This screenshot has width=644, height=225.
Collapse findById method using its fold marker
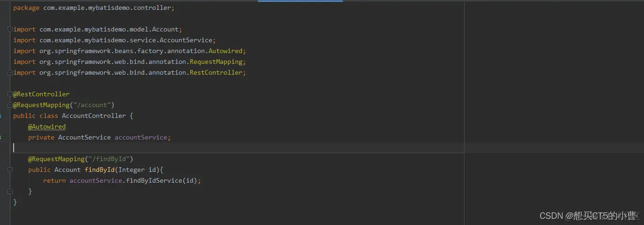pyautogui.click(x=10, y=170)
